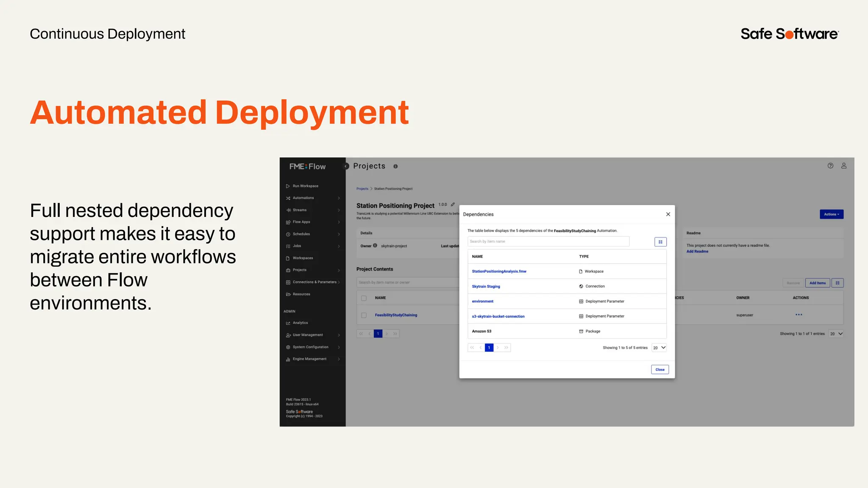The height and width of the screenshot is (488, 868).
Task: Open StationPositioningAnalysis.fmw dependency link
Action: point(499,271)
